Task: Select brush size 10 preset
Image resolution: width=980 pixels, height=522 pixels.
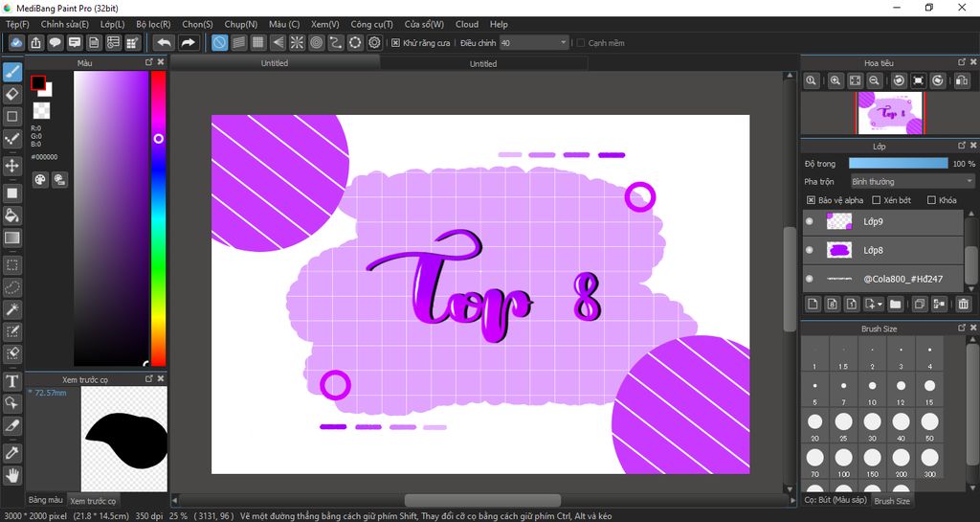Action: 872,390
